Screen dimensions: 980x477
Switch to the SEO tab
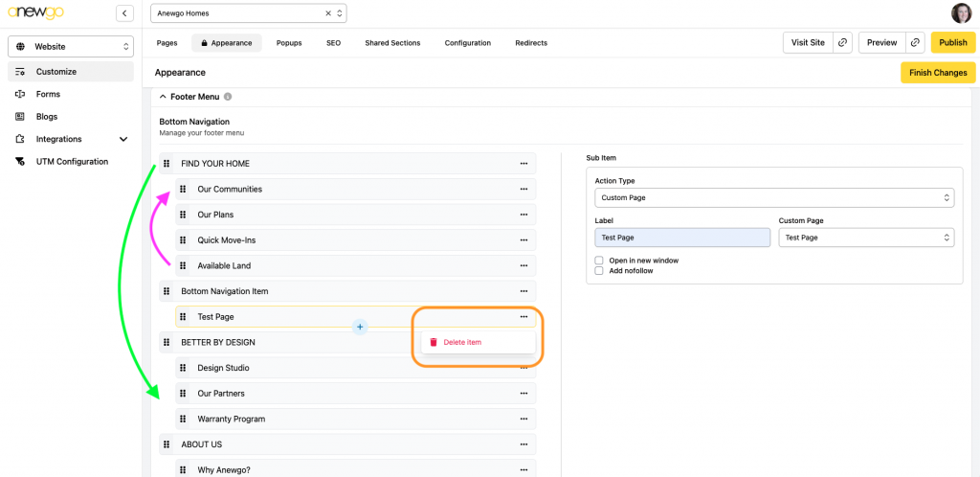pyautogui.click(x=333, y=43)
